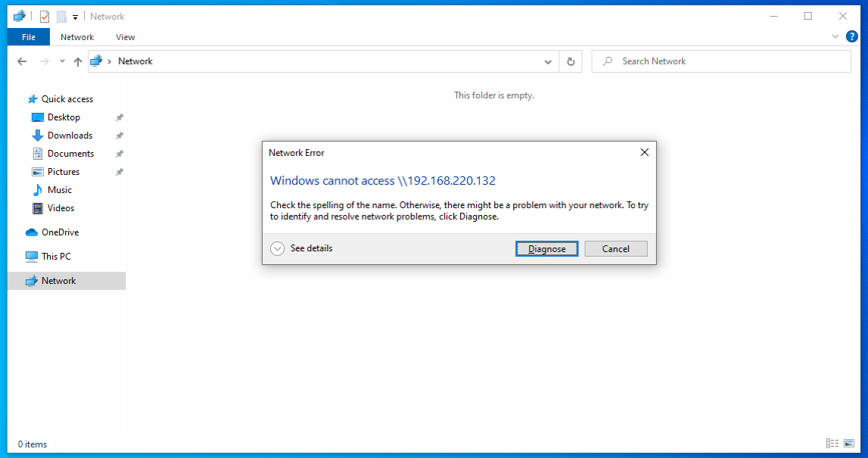This screenshot has height=458, width=868.
Task: Click the "0 items" status bar text
Action: 32,444
